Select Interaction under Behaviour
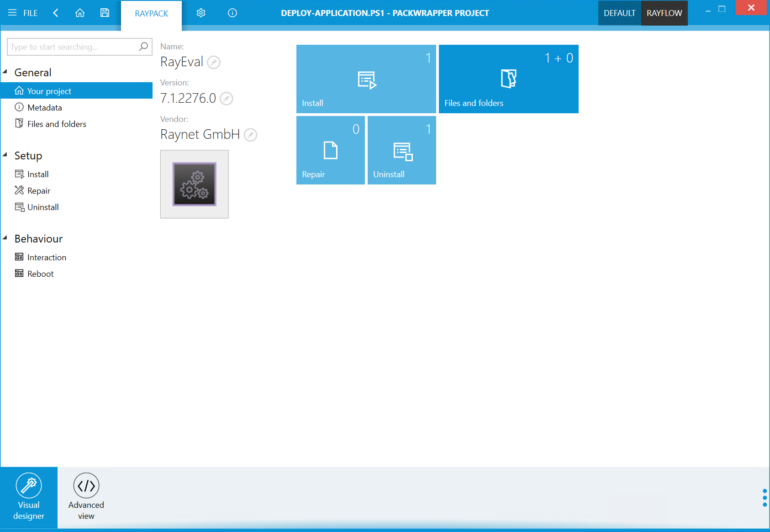Viewport: 770px width, 532px height. click(x=47, y=257)
